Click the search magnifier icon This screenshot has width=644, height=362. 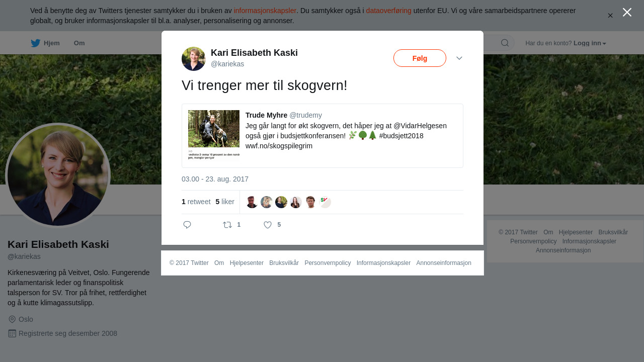pos(505,43)
